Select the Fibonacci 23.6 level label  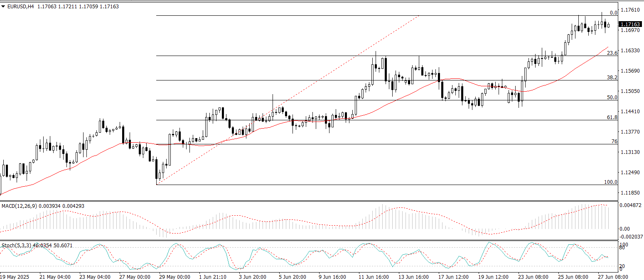(x=612, y=53)
